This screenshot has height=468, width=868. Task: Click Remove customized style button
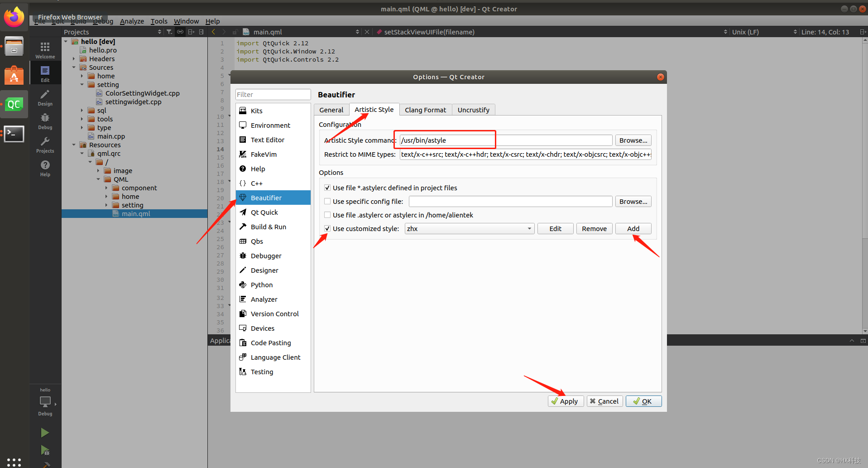[x=594, y=228]
